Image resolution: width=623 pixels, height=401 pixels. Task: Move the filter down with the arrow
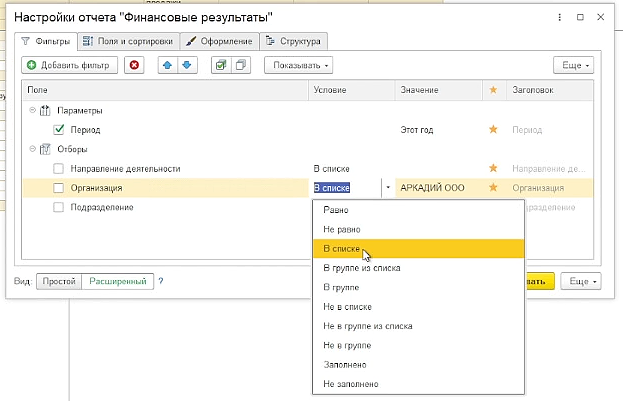pyautogui.click(x=187, y=65)
